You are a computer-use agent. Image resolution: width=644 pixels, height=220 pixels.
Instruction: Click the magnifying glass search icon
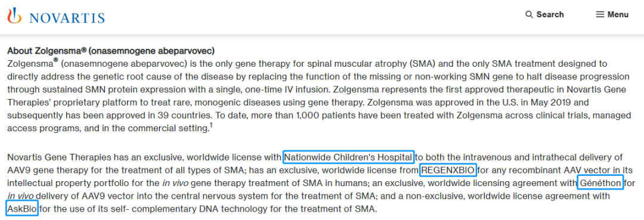(529, 15)
